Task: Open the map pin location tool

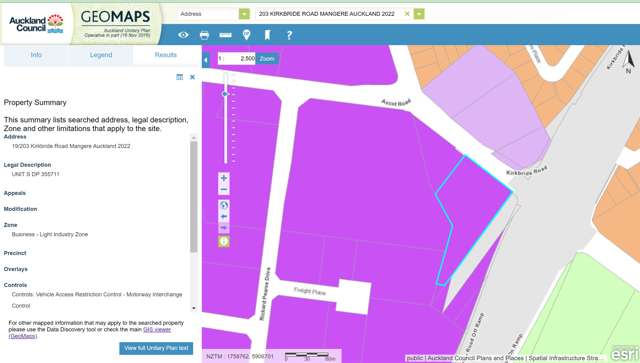Action: [x=247, y=35]
